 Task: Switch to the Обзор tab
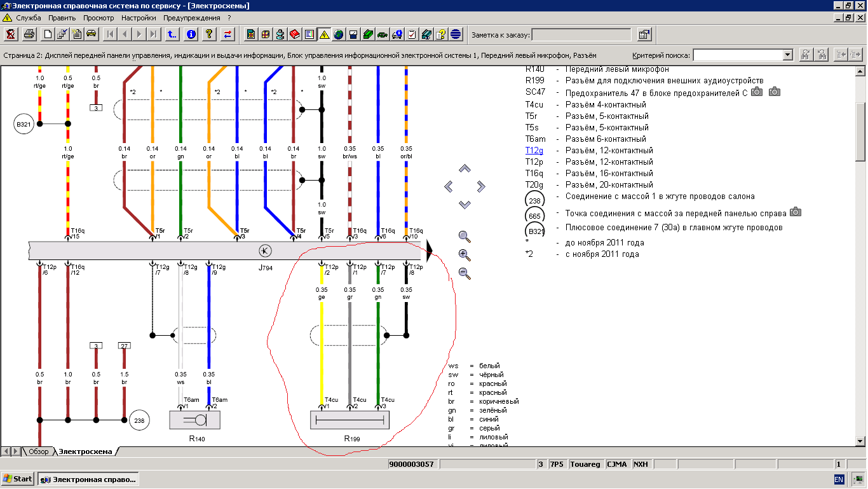pyautogui.click(x=37, y=451)
